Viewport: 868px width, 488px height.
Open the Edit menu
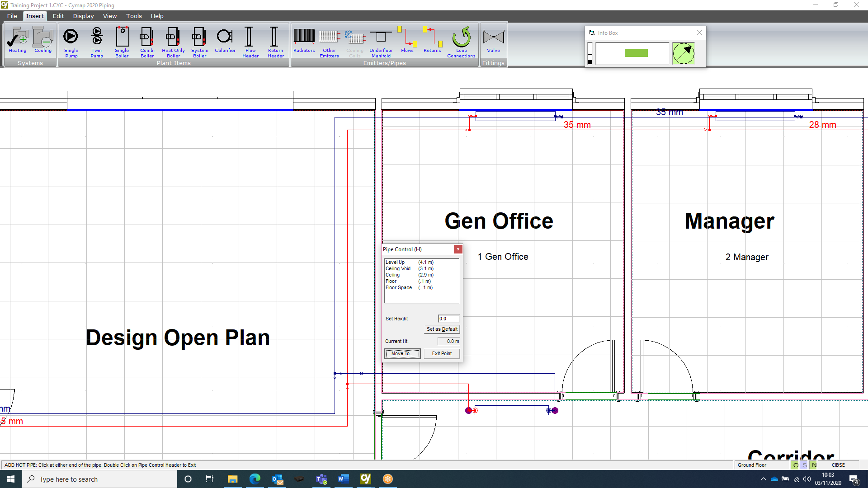pos(58,16)
